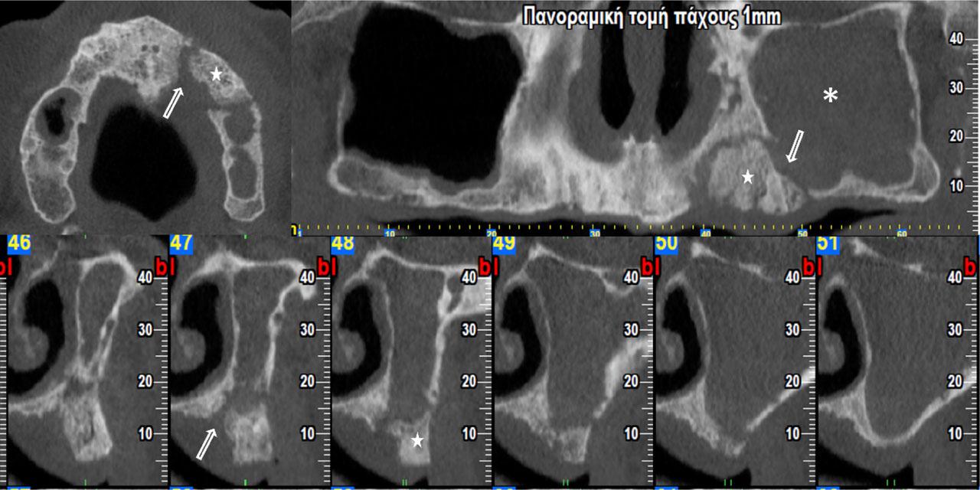This screenshot has width=980, height=490.
Task: Click the title Πανοραμική τομή πάχους 1mm
Action: point(652,17)
